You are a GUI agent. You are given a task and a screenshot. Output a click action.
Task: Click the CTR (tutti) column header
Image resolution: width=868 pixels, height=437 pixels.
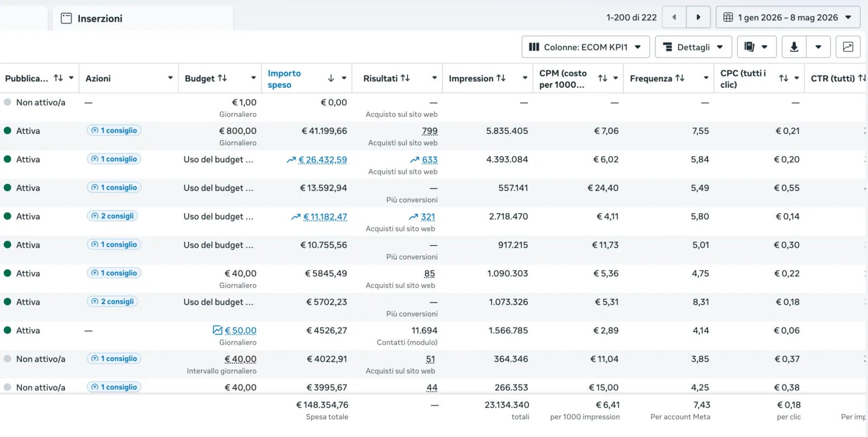(x=833, y=79)
